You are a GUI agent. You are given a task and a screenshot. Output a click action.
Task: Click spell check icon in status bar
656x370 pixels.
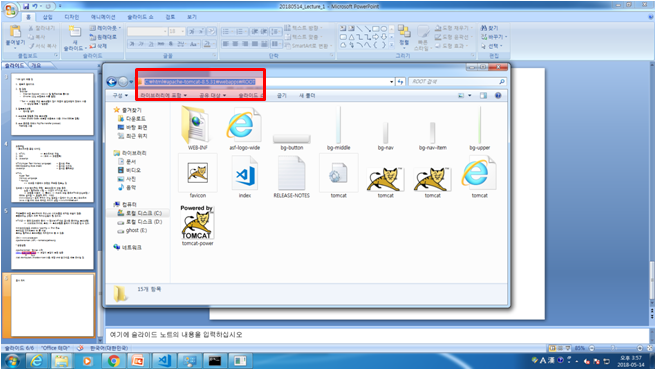coord(80,348)
